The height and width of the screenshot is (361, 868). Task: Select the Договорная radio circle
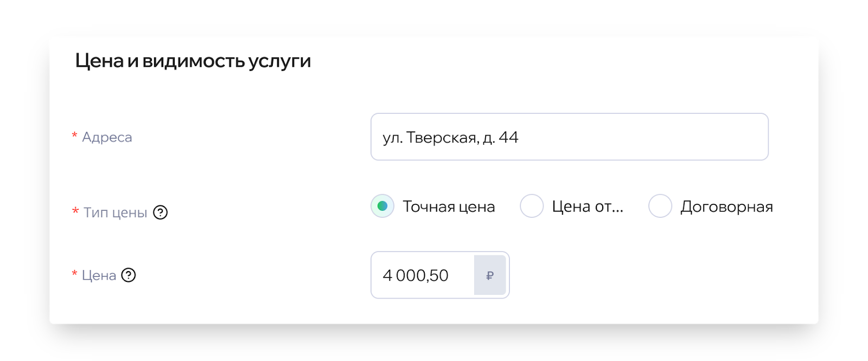click(x=660, y=206)
